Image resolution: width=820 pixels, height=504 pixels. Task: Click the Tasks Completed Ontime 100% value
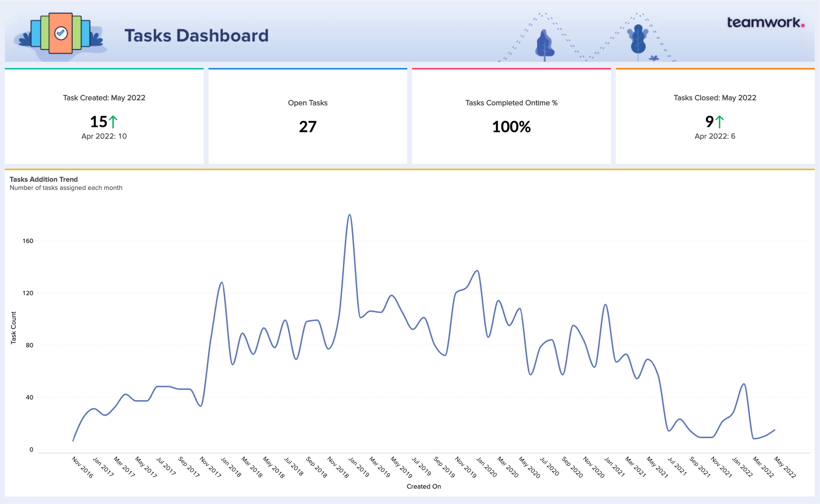point(511,127)
